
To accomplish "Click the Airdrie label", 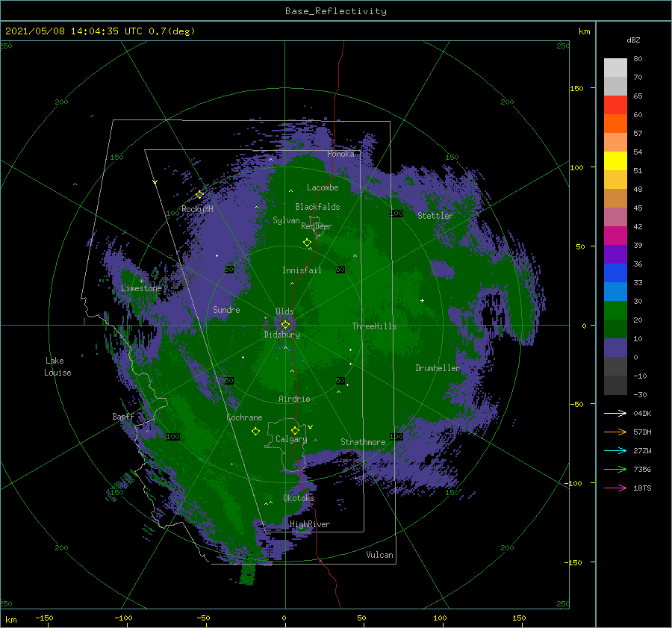I will point(294,399).
